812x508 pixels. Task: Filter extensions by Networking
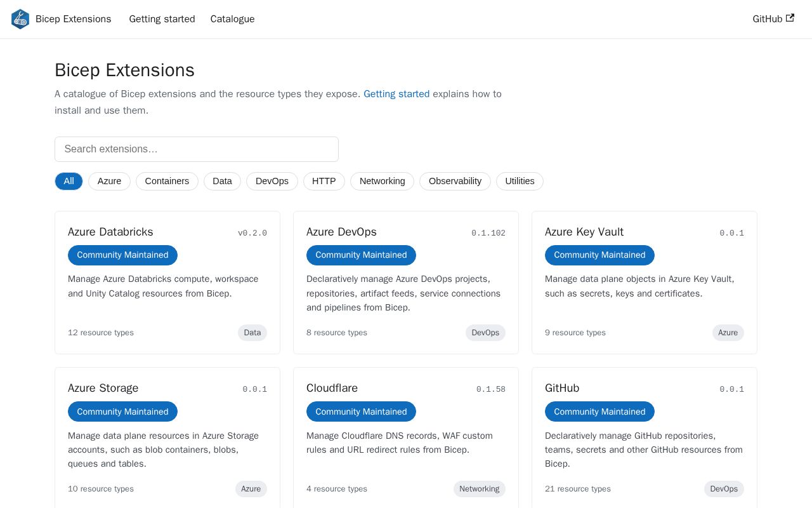click(382, 181)
